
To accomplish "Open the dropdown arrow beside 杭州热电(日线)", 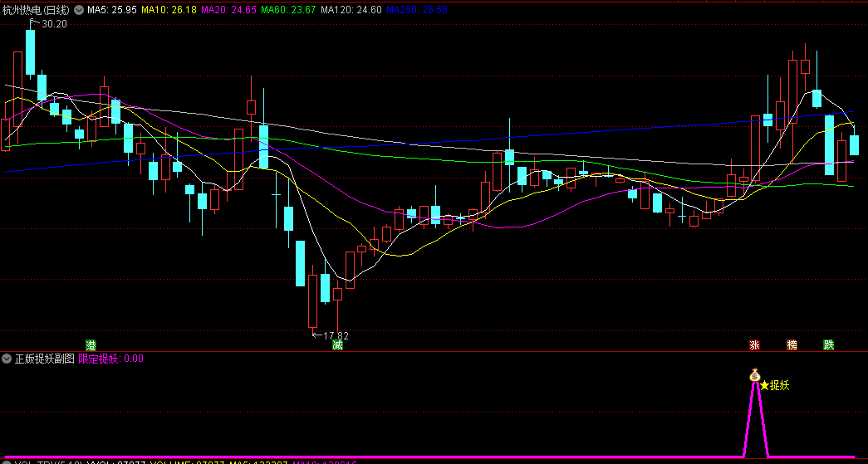I will tap(79, 9).
